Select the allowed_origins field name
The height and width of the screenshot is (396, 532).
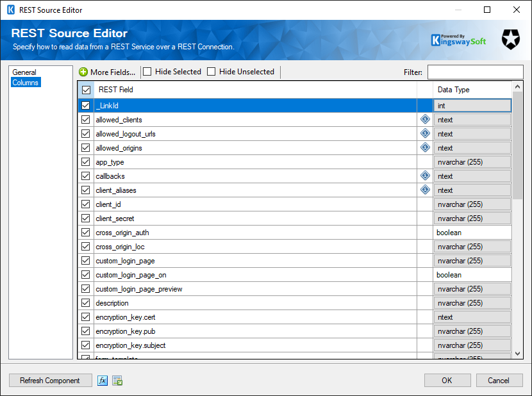click(119, 148)
